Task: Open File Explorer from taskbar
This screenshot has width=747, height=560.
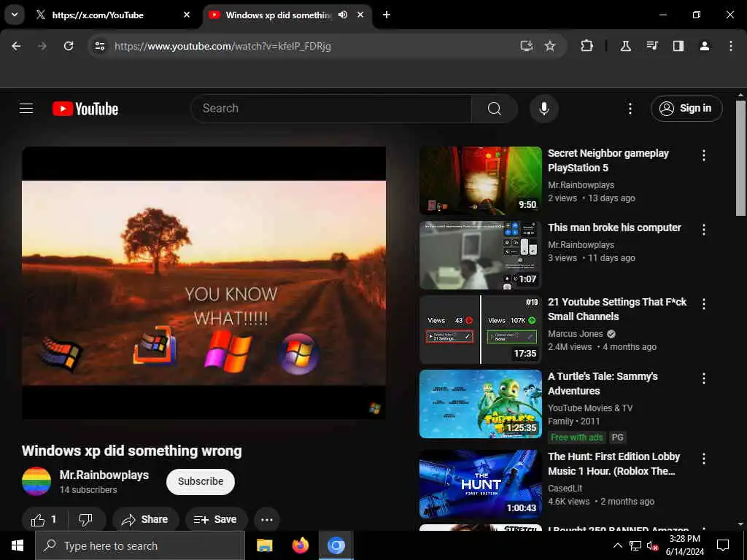Action: (x=264, y=545)
